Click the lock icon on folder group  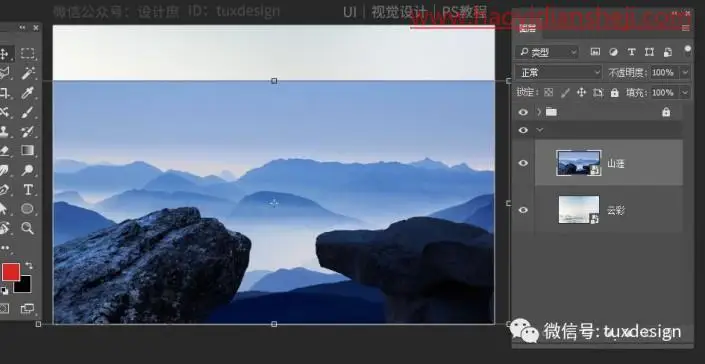click(x=666, y=112)
